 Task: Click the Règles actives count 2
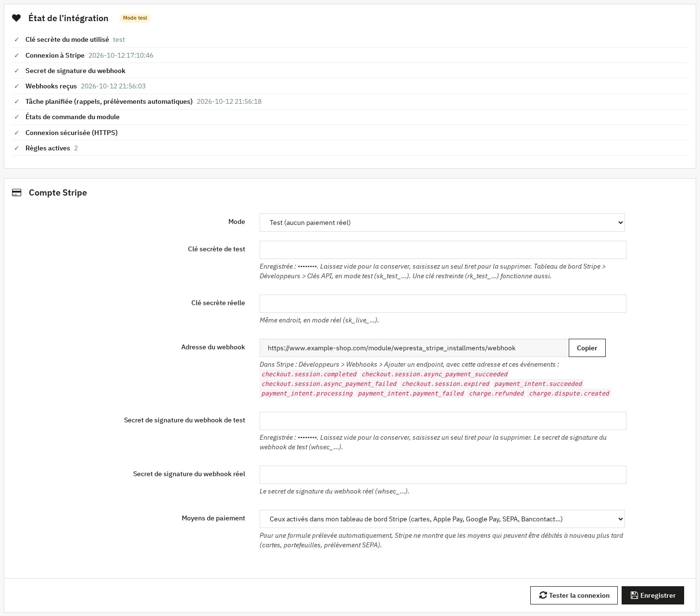pos(76,148)
